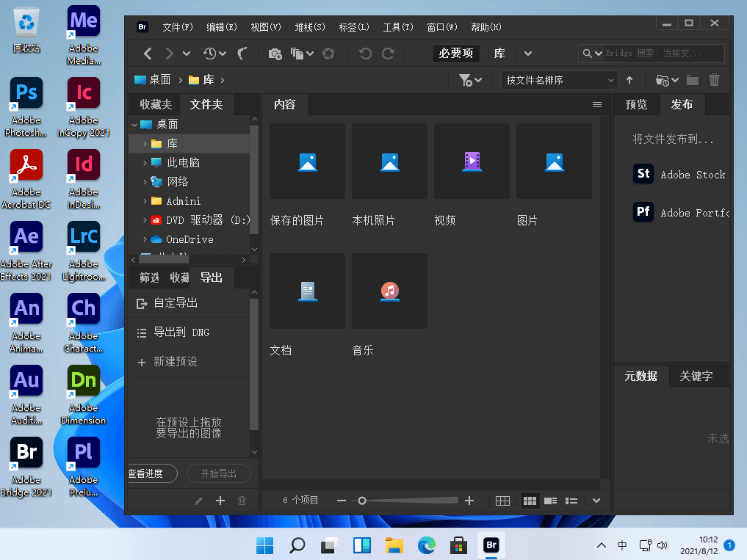Open the review mode stack icon
Image resolution: width=747 pixels, height=560 pixels.
click(x=297, y=54)
